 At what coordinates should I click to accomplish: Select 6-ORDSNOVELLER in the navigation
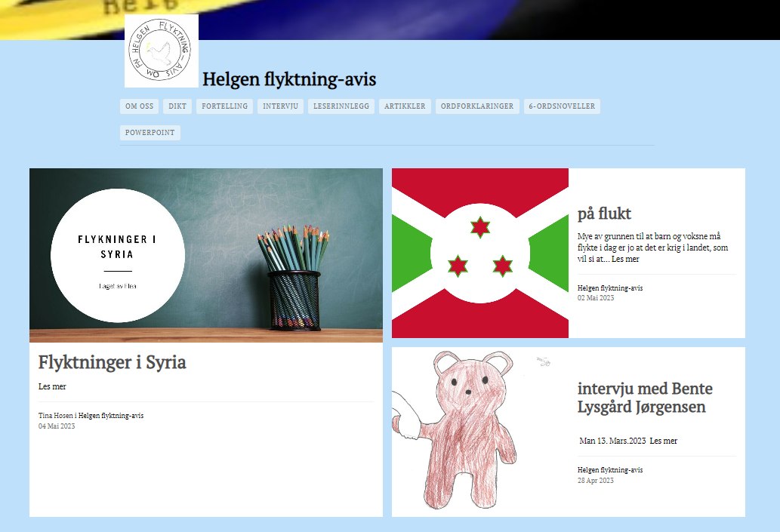pos(562,106)
